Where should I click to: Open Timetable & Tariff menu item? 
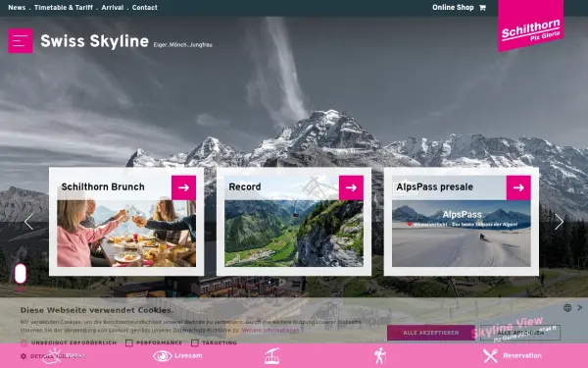click(x=64, y=8)
